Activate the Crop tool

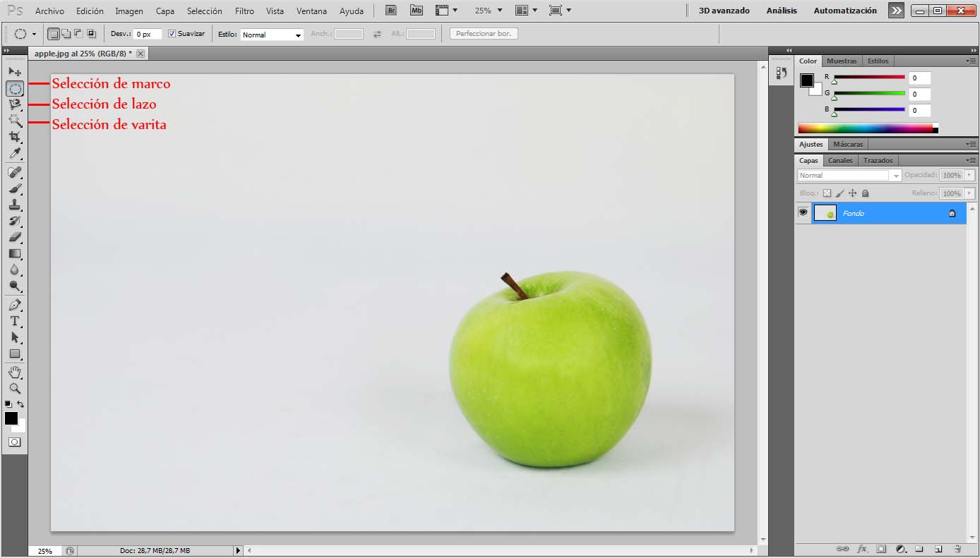click(x=15, y=137)
